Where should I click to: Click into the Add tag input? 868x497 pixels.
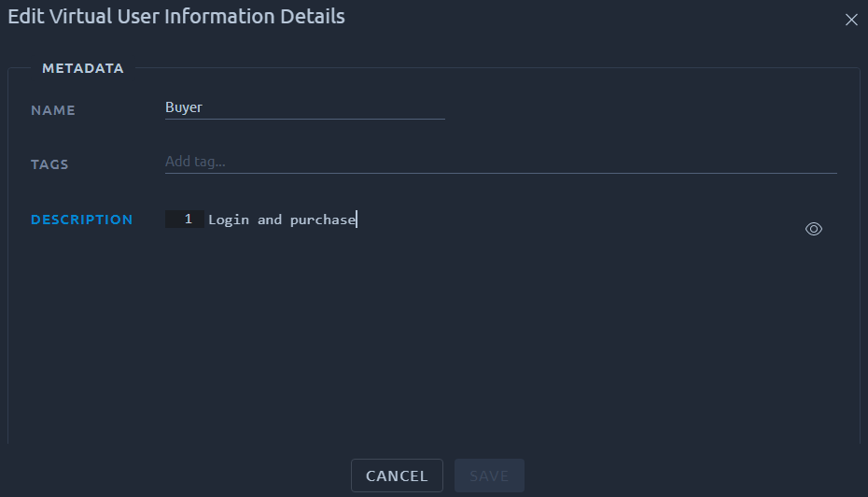click(500, 162)
